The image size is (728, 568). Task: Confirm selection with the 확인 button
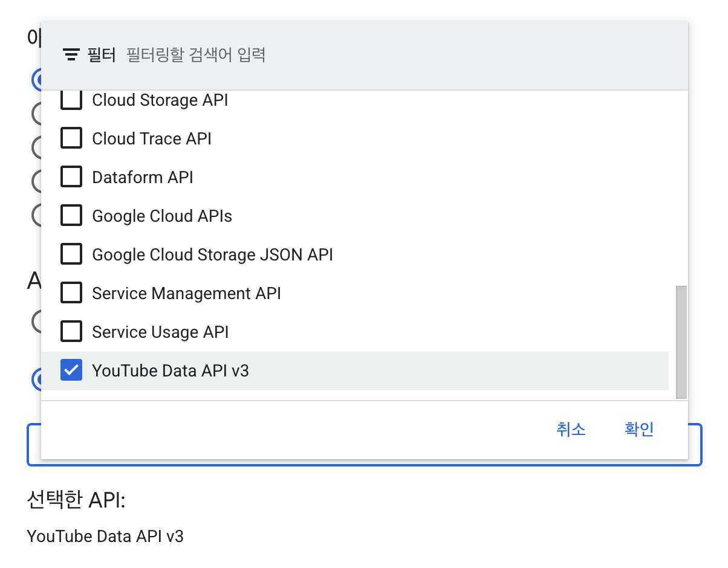click(639, 430)
